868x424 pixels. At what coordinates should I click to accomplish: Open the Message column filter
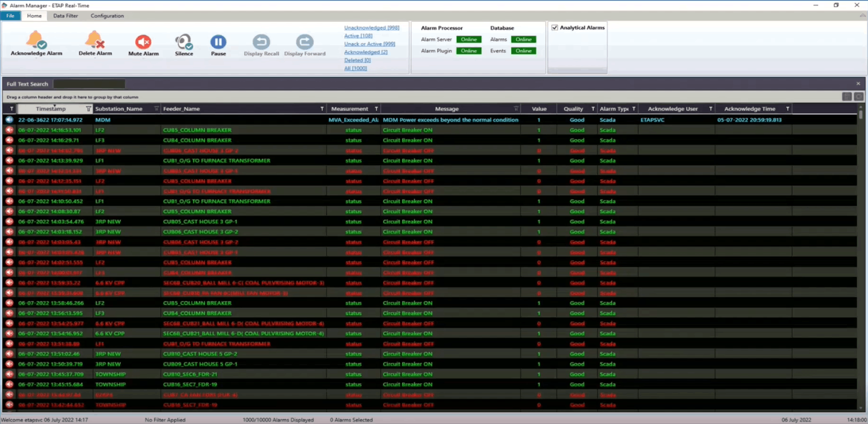tap(516, 109)
